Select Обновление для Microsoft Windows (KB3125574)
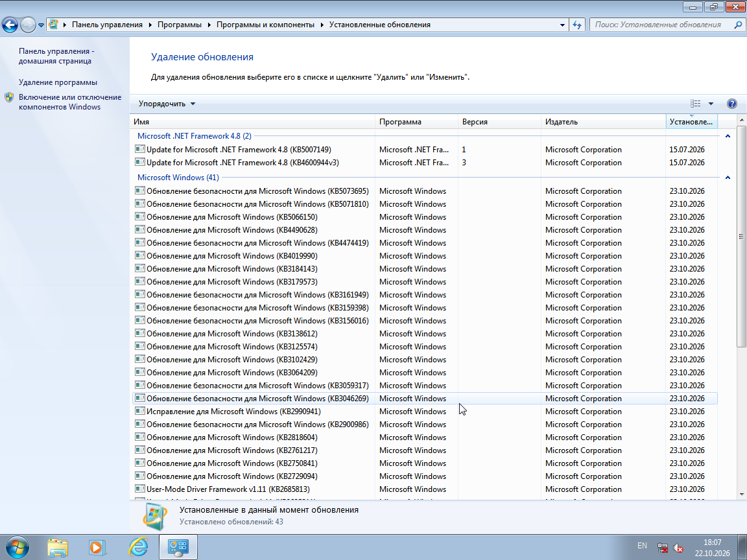Image resolution: width=747 pixels, height=560 pixels. (232, 347)
